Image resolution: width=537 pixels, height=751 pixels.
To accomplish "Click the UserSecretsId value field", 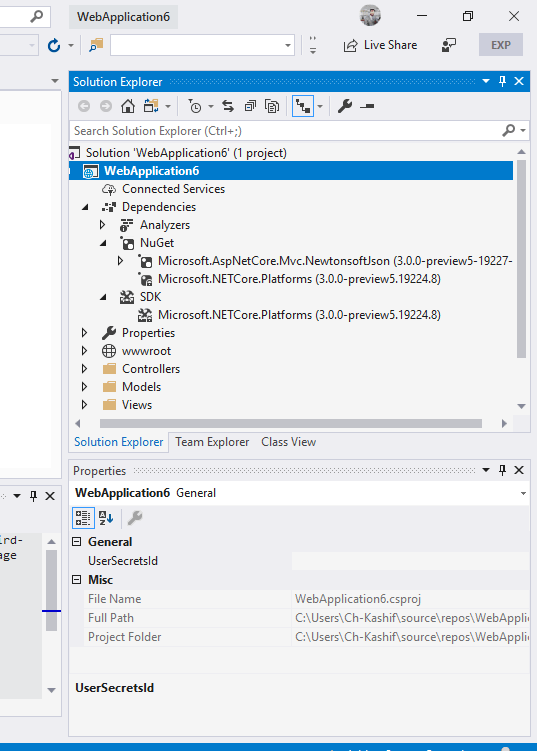I will [x=411, y=561].
